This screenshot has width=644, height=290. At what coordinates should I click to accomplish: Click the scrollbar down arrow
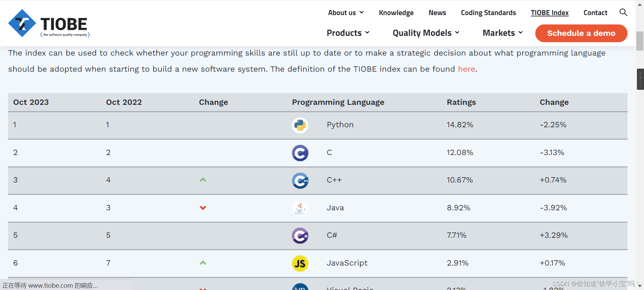click(640, 286)
